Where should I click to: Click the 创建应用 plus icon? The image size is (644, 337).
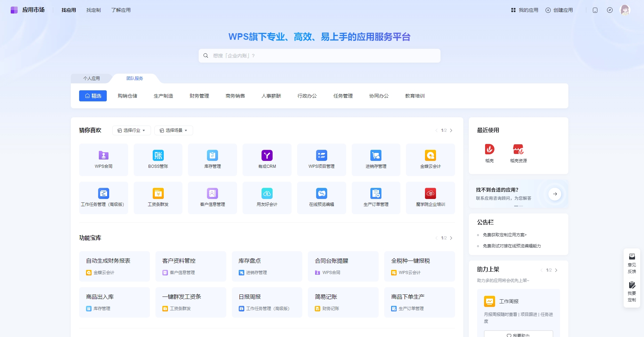[548, 10]
